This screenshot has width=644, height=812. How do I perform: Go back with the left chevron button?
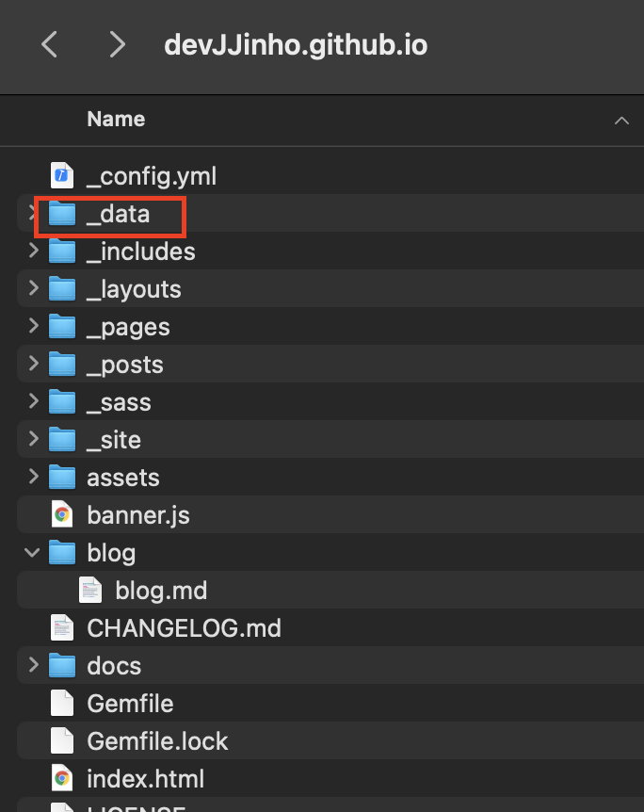pos(49,44)
